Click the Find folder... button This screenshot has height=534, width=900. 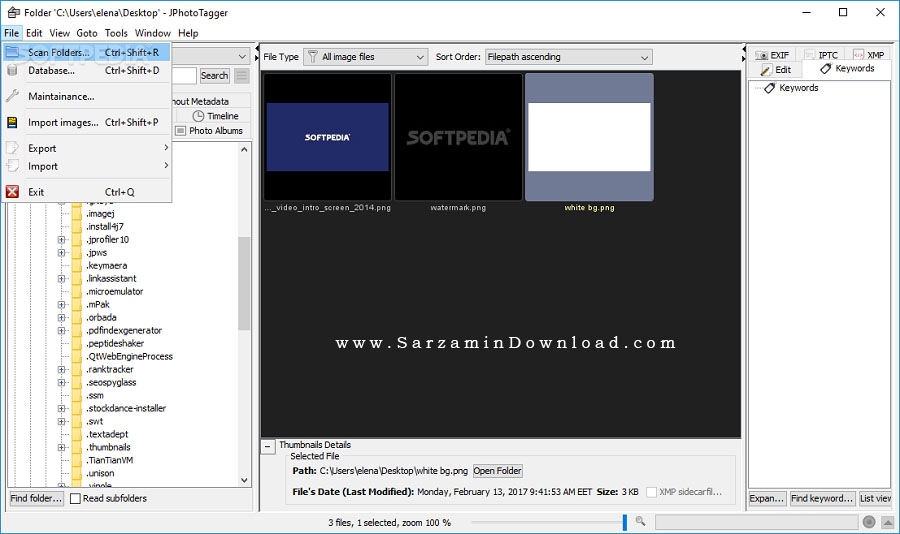[x=36, y=498]
